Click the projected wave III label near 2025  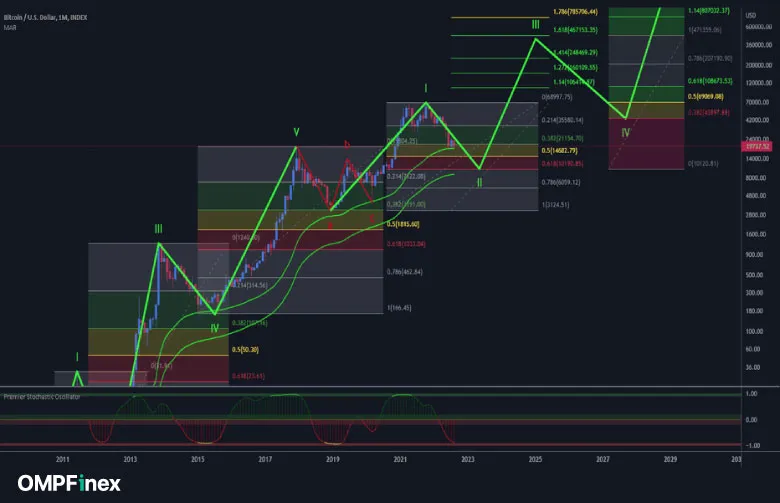point(536,24)
